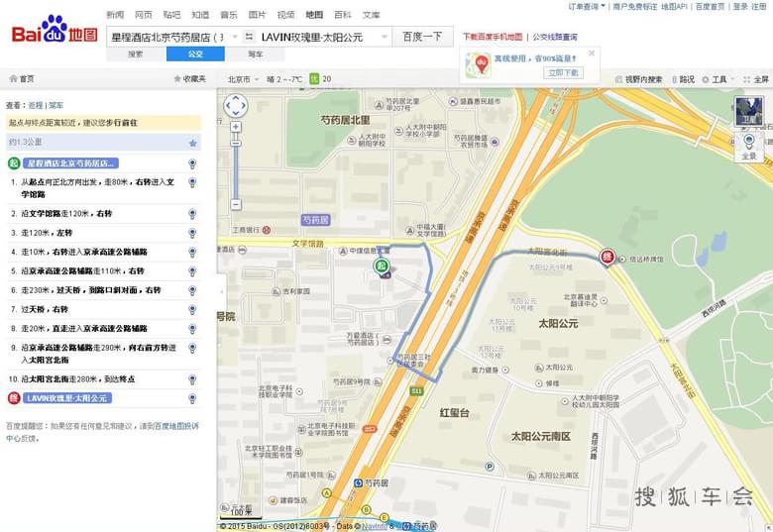Close the offline map download popup
The height and width of the screenshot is (532, 773).
(592, 53)
